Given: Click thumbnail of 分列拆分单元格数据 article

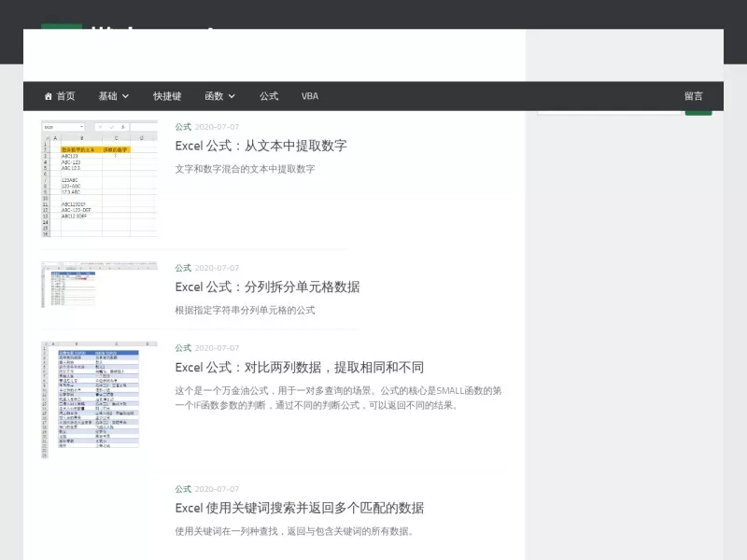Looking at the screenshot, I should [99, 285].
